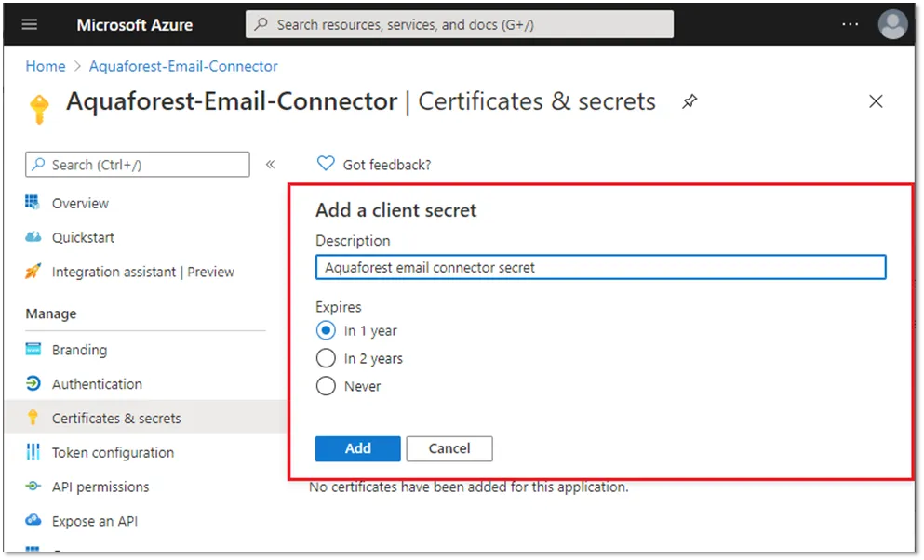Screen dimensions: 924x560
Task: Select the In 2 years expiry option
Action: pyautogui.click(x=326, y=358)
